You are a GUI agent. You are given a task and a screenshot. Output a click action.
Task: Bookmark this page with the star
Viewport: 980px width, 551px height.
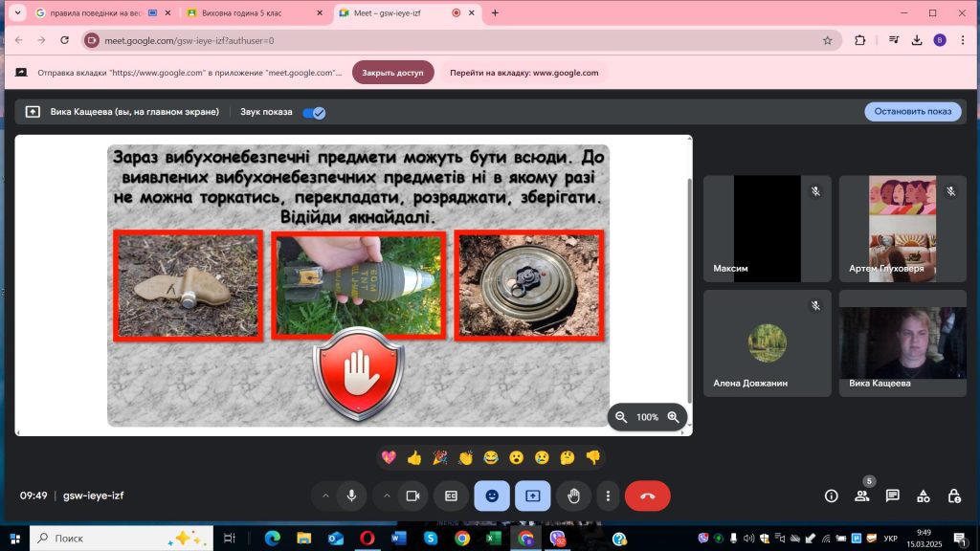(828, 40)
